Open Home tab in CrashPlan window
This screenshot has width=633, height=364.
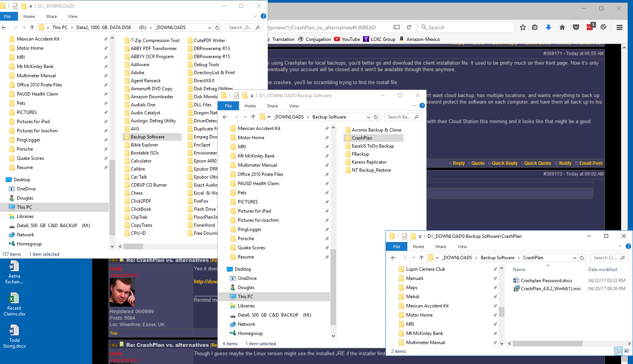coord(418,247)
